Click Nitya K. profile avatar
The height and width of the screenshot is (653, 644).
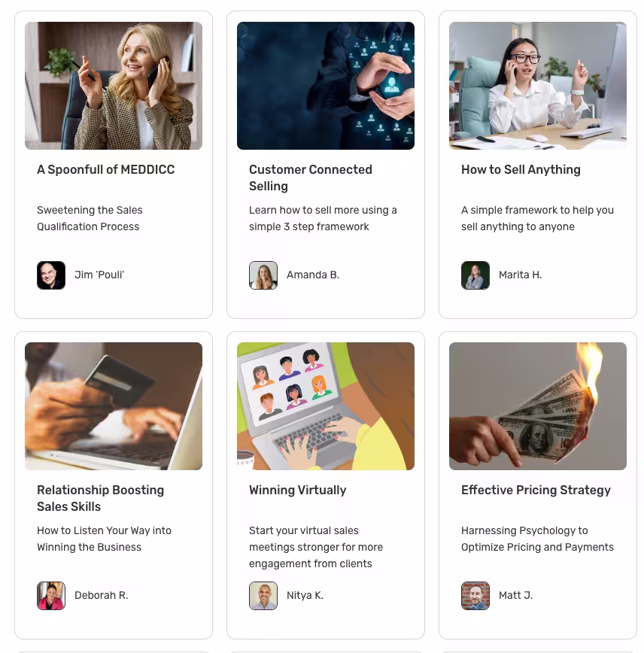click(x=263, y=596)
